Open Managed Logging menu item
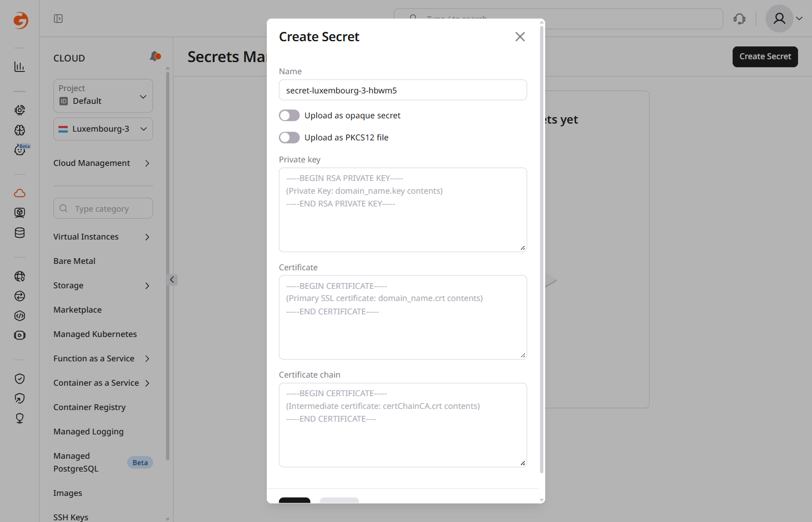Viewport: 812px width, 522px height. point(88,432)
